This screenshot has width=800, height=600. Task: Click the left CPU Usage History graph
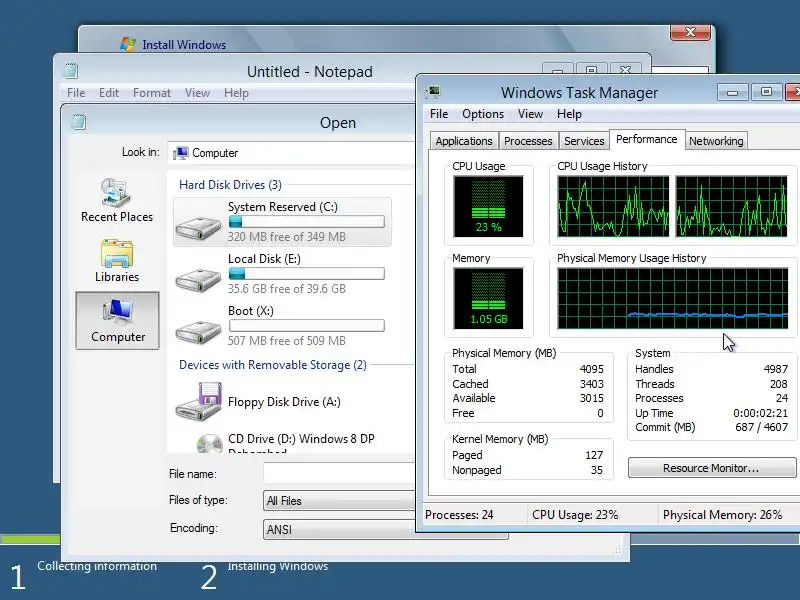point(613,206)
